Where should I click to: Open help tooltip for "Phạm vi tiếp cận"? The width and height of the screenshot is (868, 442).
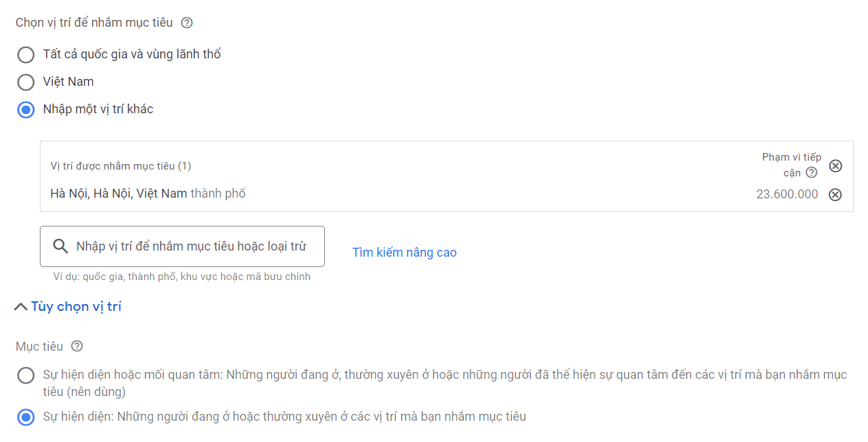click(x=812, y=173)
